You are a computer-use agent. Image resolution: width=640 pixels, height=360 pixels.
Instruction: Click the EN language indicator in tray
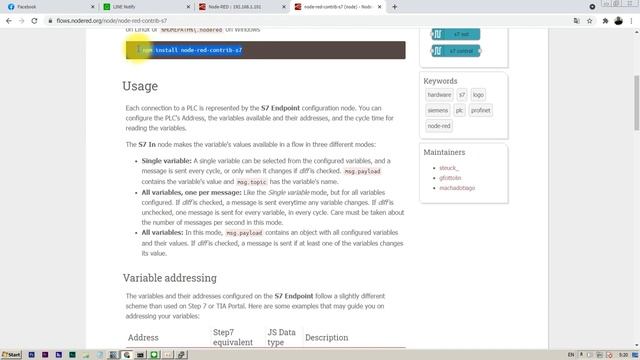571,355
